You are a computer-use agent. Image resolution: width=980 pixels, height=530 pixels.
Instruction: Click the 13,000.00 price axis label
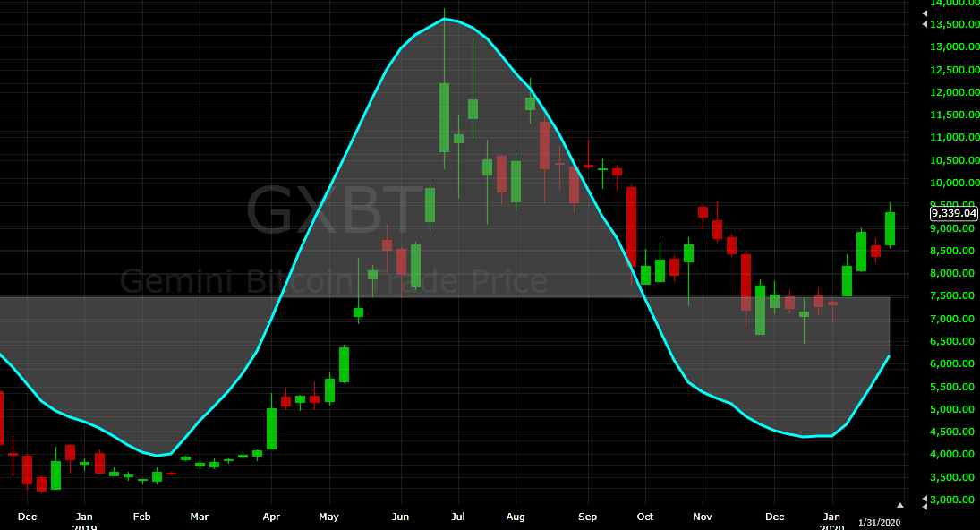pos(955,47)
